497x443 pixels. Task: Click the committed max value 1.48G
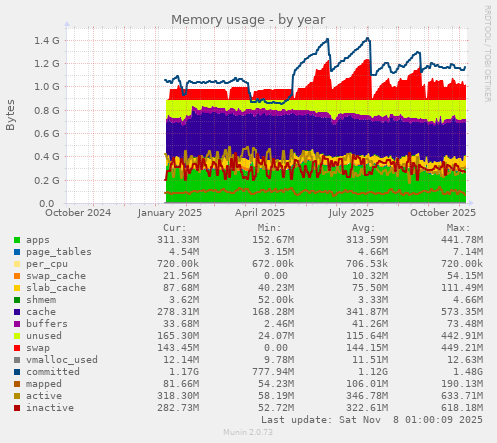pos(468,372)
